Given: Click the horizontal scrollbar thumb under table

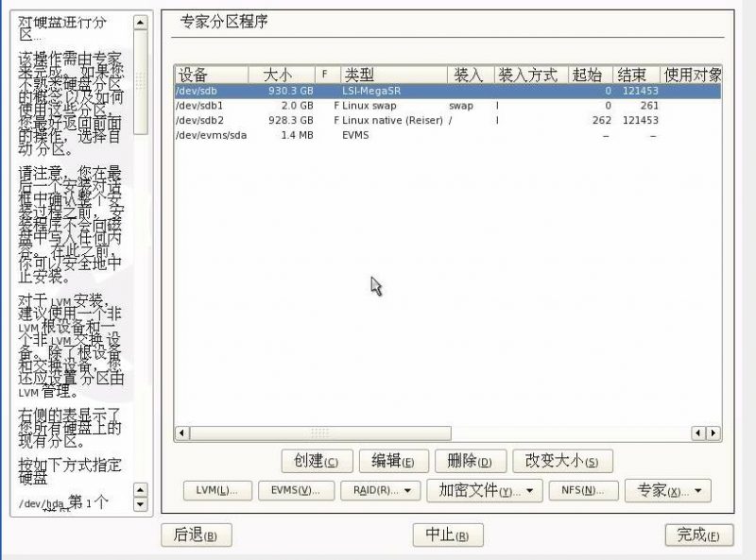Looking at the screenshot, I should click(x=318, y=433).
